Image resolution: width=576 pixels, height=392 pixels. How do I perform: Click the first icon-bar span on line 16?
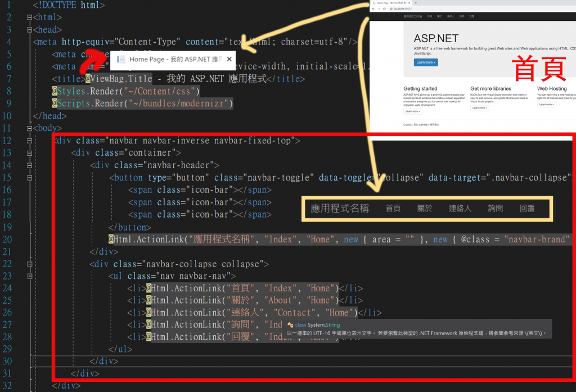200,190
